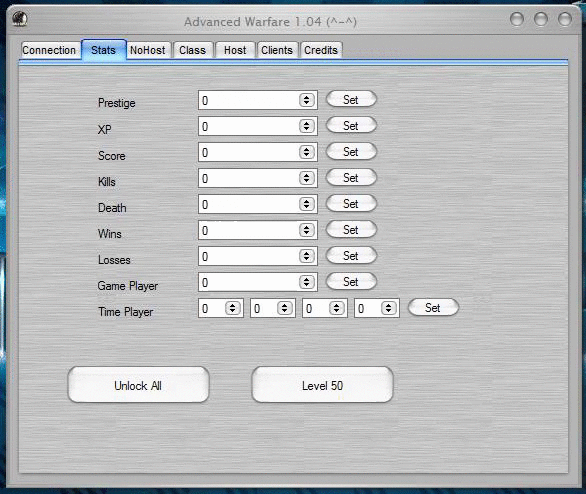Adjust the Kills spinner arrows
586x494 pixels.
point(306,178)
